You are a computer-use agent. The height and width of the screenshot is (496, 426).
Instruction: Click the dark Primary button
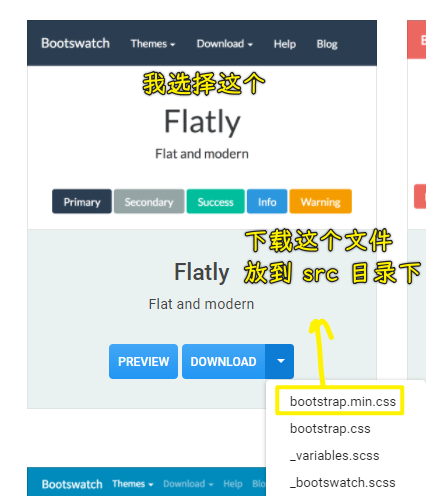(x=82, y=201)
